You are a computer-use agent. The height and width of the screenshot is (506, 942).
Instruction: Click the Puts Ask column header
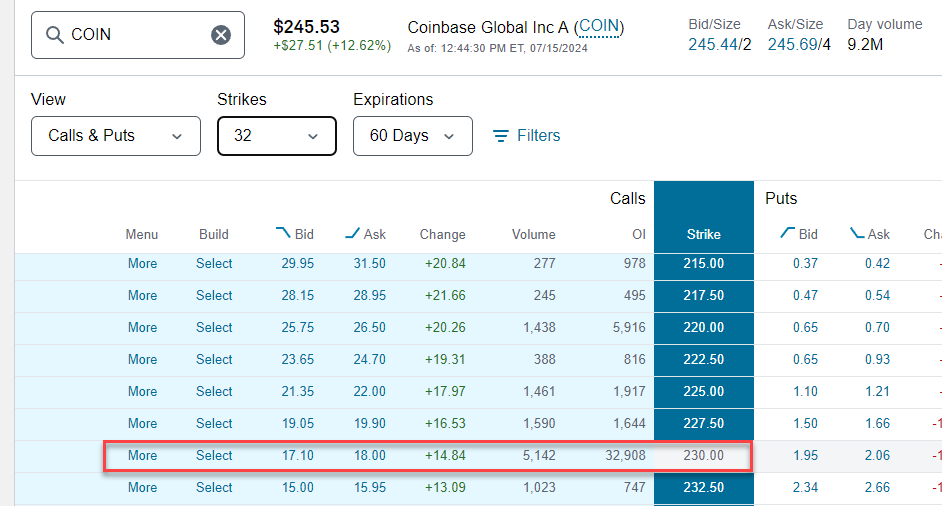pyautogui.click(x=870, y=234)
